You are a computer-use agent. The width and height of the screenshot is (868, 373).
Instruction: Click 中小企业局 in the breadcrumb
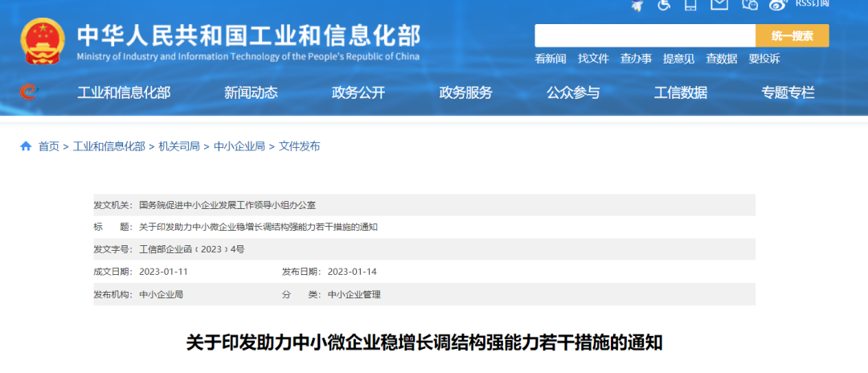click(239, 146)
